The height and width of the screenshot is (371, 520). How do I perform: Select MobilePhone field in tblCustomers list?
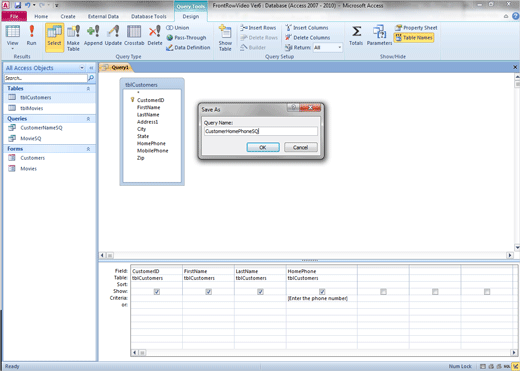tap(153, 151)
